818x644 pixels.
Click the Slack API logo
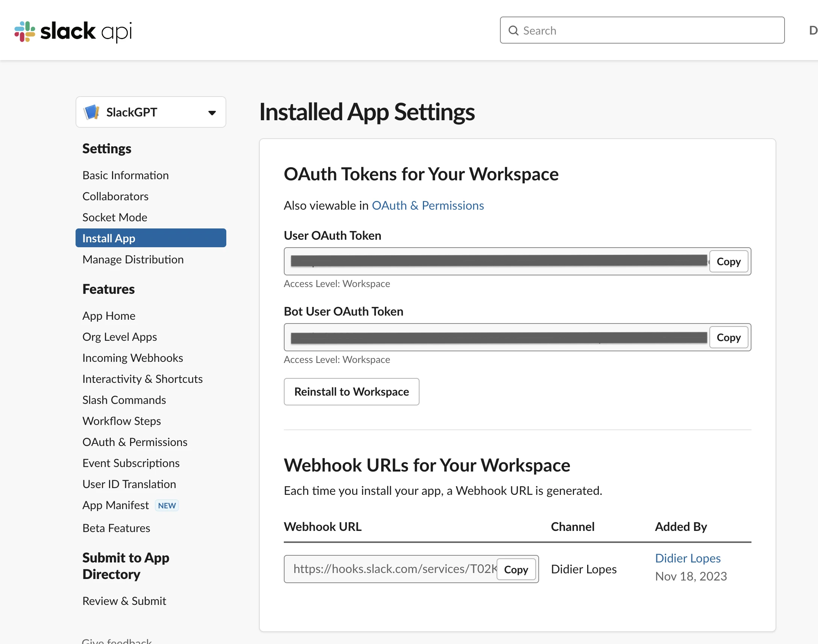pos(73,31)
